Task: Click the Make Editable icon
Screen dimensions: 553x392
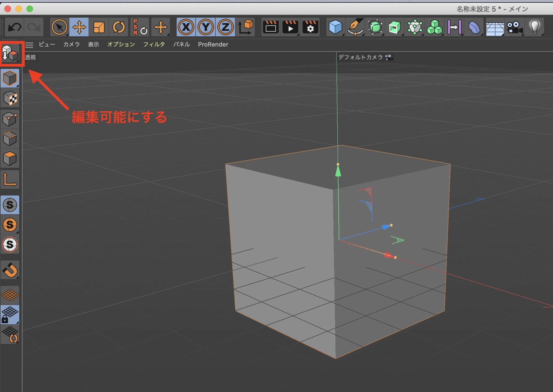Action: (10, 53)
